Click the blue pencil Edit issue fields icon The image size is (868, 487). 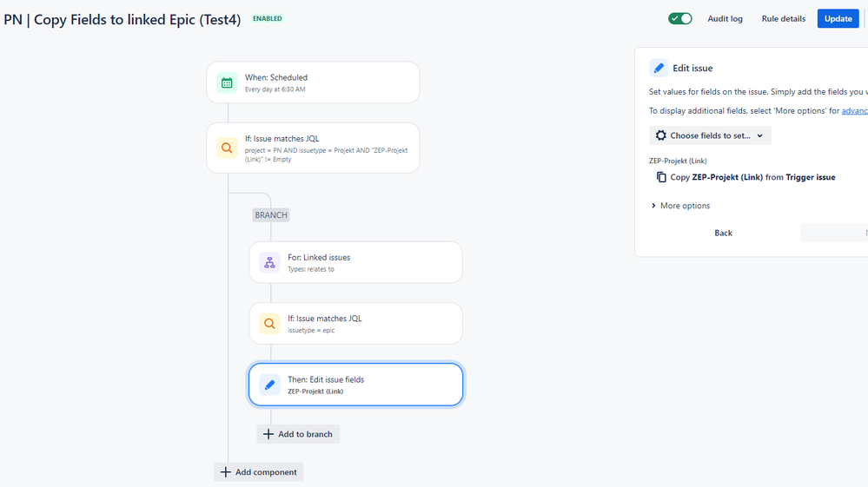click(269, 385)
